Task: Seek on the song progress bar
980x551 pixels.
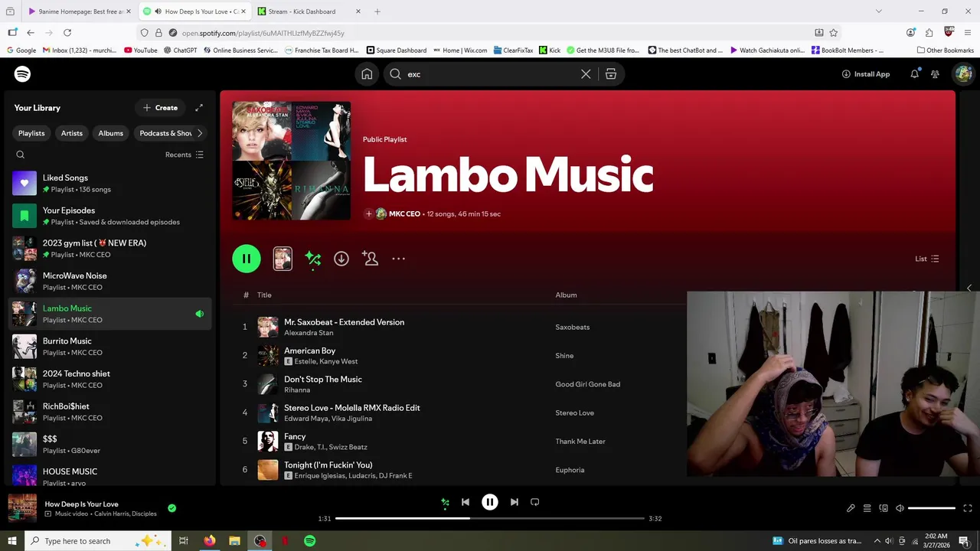Action: (x=490, y=519)
